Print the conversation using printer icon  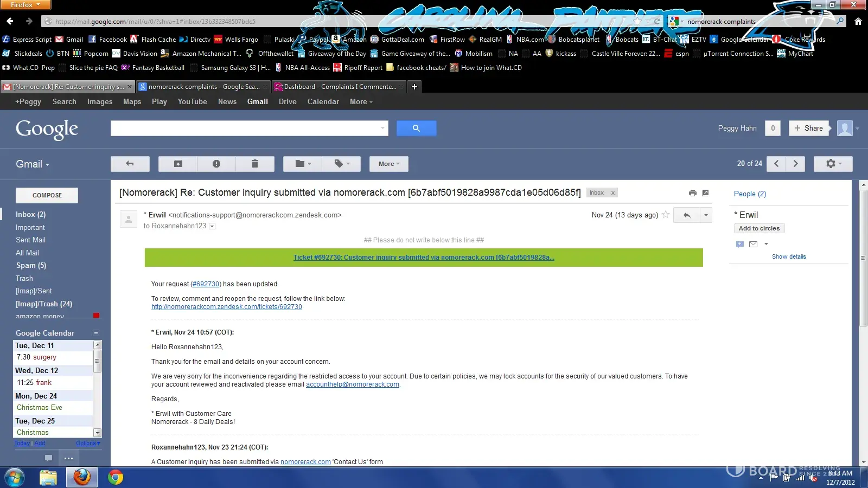(x=692, y=193)
